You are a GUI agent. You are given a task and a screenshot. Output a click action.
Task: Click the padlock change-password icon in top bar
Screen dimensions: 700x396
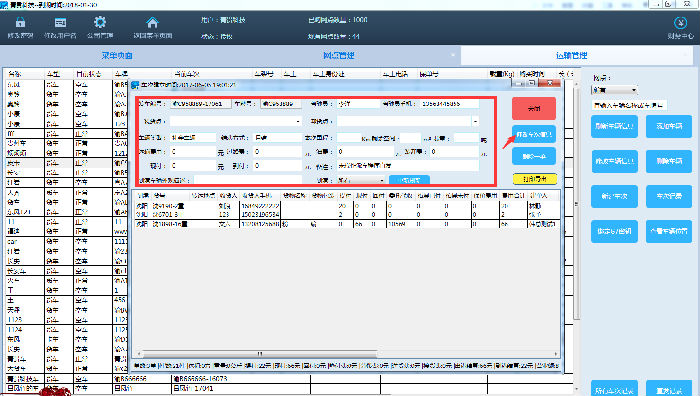(x=21, y=22)
